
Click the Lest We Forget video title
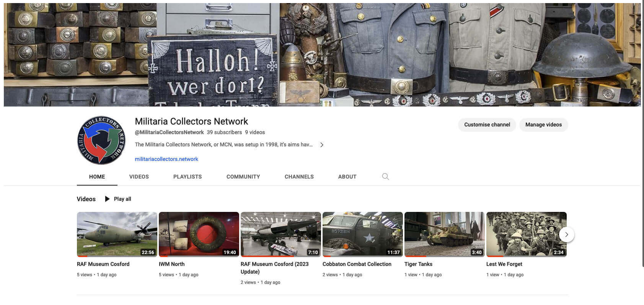[x=504, y=264]
